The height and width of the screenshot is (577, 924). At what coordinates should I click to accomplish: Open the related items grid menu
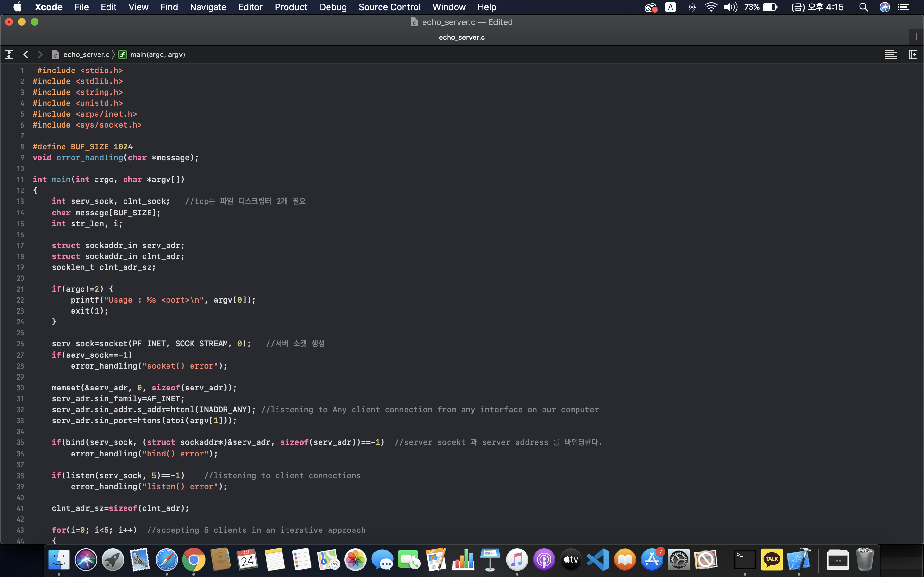click(9, 54)
